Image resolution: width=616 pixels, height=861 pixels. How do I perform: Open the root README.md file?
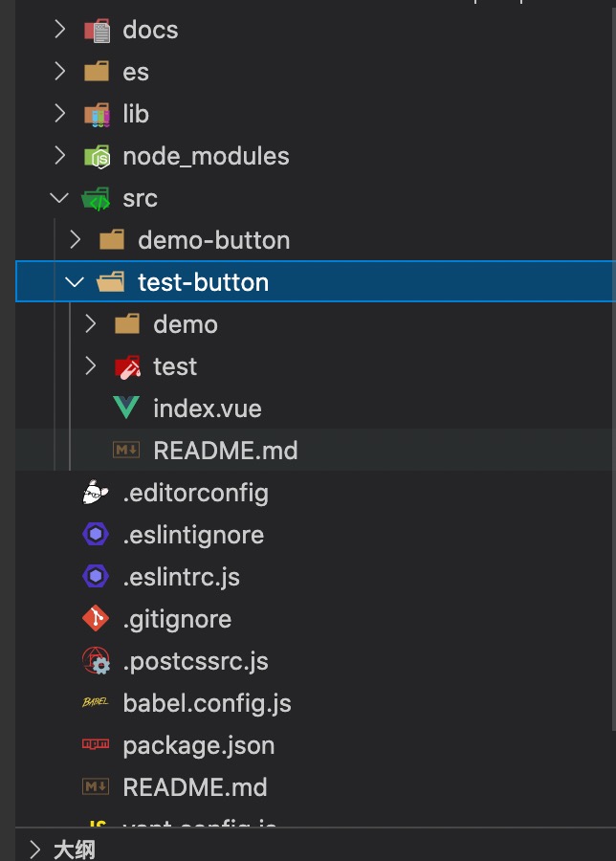click(x=195, y=787)
